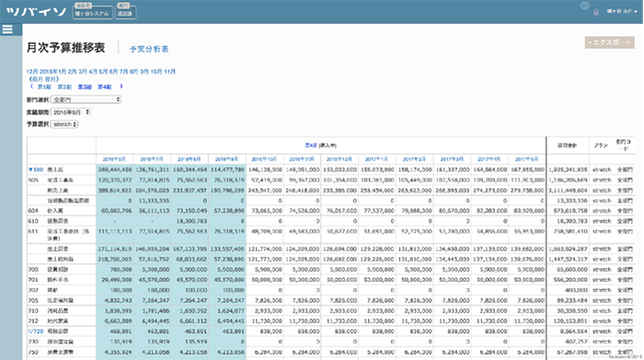Click the cell with value 114,477,780
Viewport: 644px width, 360px height.
point(227,169)
